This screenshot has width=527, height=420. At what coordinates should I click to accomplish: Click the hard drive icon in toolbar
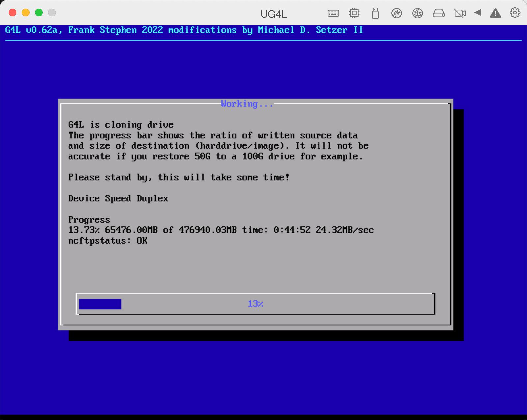(x=439, y=13)
